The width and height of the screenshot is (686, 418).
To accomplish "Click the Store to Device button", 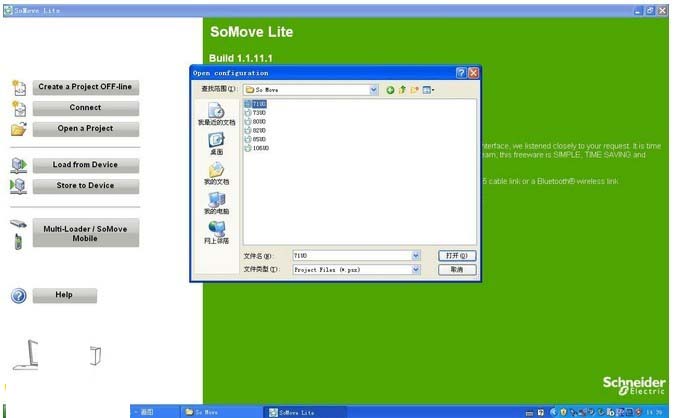I will 86,186.
